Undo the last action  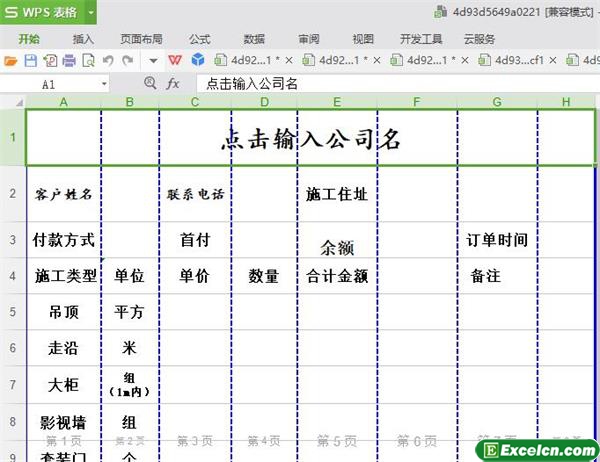(107, 61)
